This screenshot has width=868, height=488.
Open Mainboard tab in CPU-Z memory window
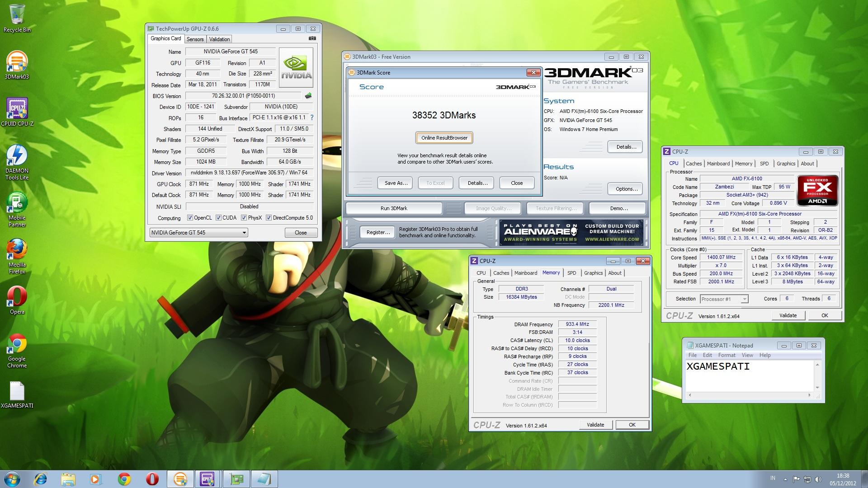click(x=526, y=273)
